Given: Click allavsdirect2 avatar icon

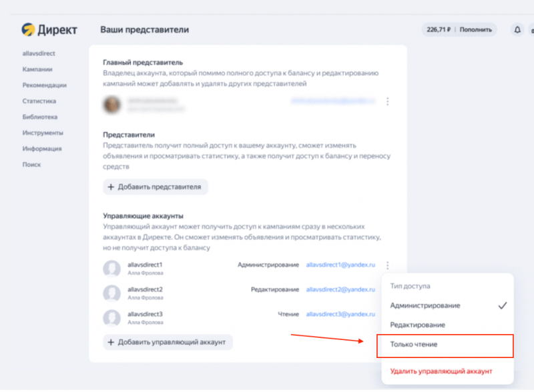Looking at the screenshot, I should (111, 293).
